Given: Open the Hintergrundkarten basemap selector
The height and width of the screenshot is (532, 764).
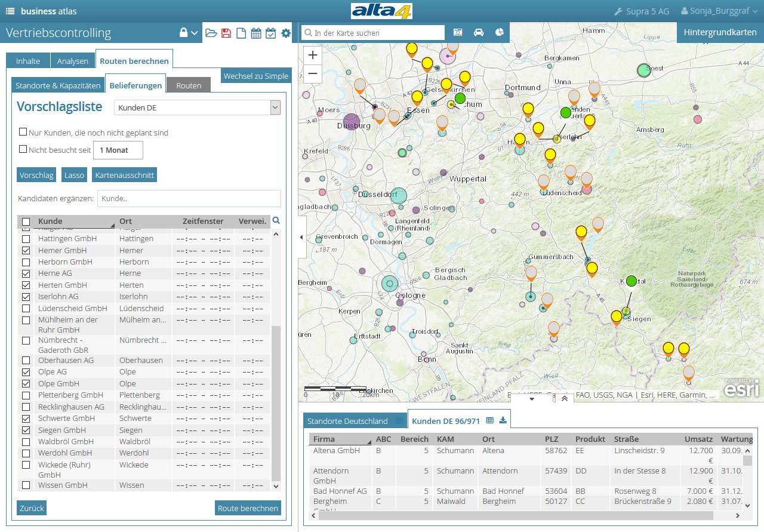Looking at the screenshot, I should click(x=720, y=32).
